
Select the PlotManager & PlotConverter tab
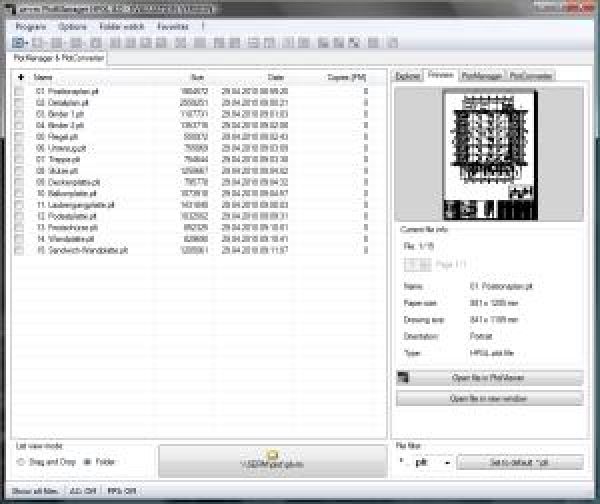(x=59, y=58)
